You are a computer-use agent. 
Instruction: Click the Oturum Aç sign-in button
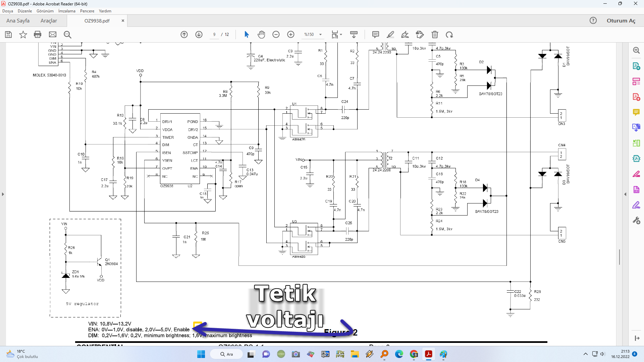coord(621,21)
